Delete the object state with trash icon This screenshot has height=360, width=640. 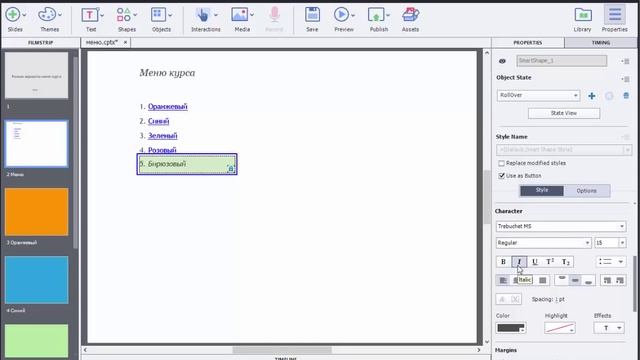pyautogui.click(x=626, y=96)
